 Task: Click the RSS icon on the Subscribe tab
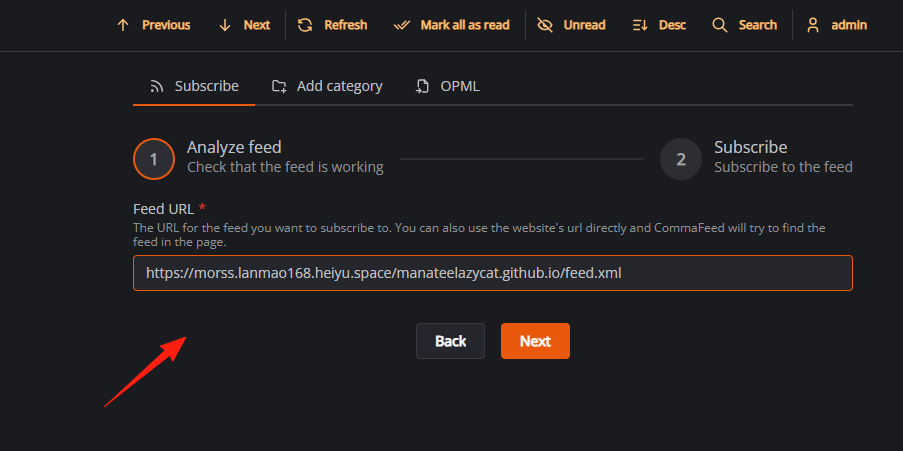point(157,86)
